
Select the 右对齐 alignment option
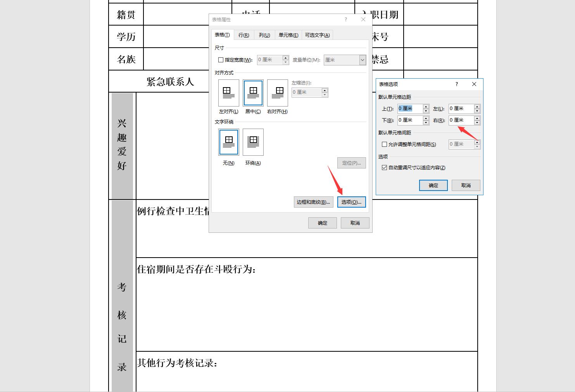[x=277, y=93]
